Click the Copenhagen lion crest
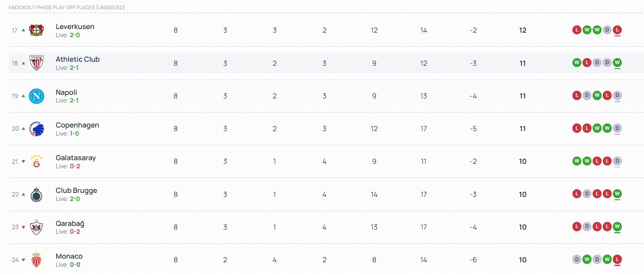Screen dimensions: 644x274 [36, 129]
